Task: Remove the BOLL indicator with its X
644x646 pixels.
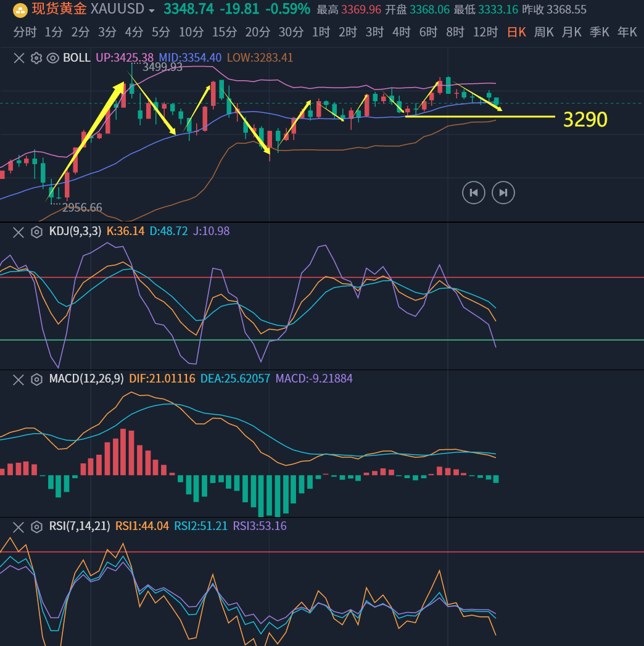Action: tap(19, 58)
